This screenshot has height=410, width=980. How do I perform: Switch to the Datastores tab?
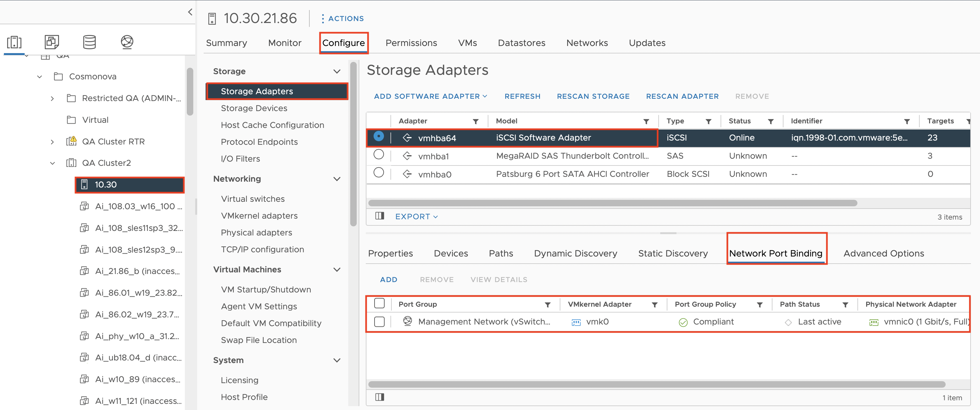(x=521, y=43)
